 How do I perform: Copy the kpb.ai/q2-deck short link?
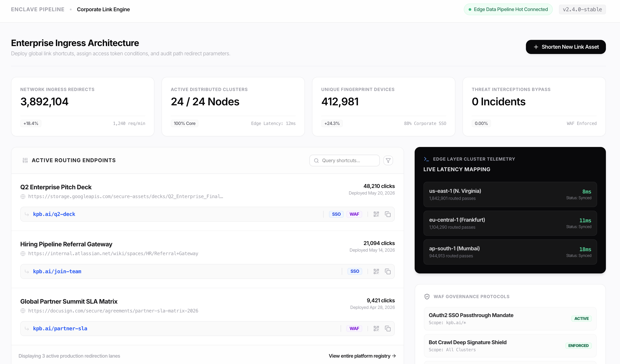(x=388, y=214)
